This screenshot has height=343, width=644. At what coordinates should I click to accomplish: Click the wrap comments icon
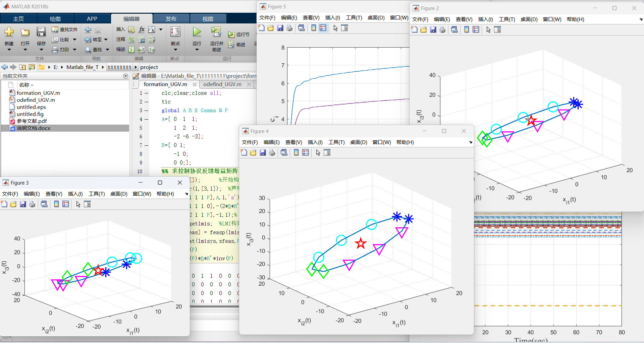coord(152,40)
